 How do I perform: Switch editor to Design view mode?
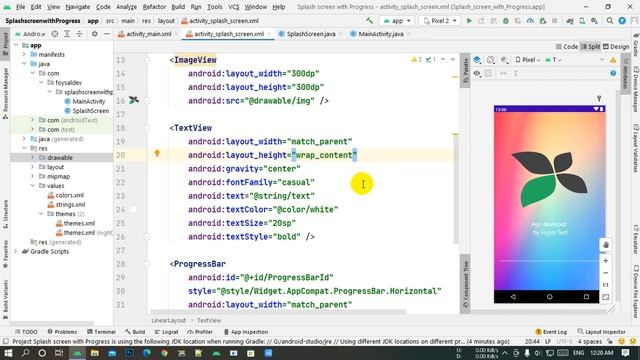click(616, 47)
